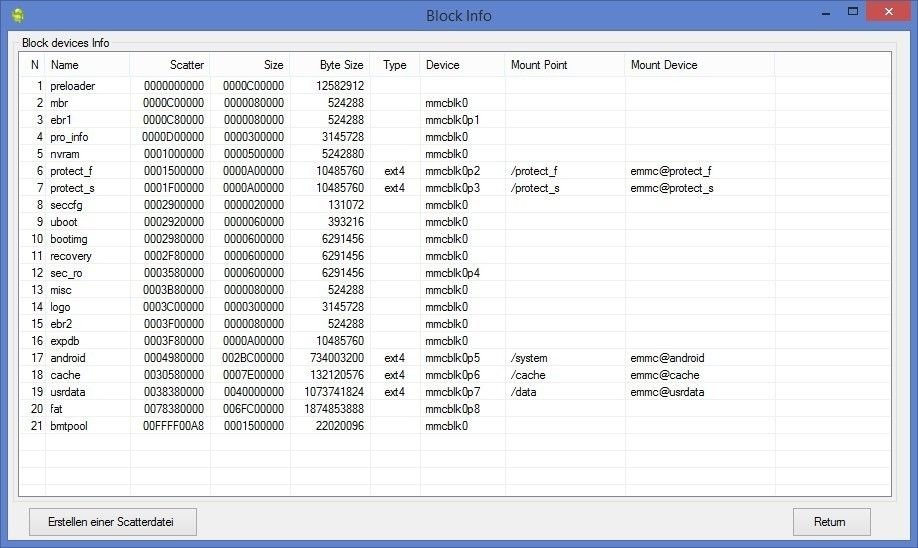Click the Erstellen einer Scatterdatei button

112,522
